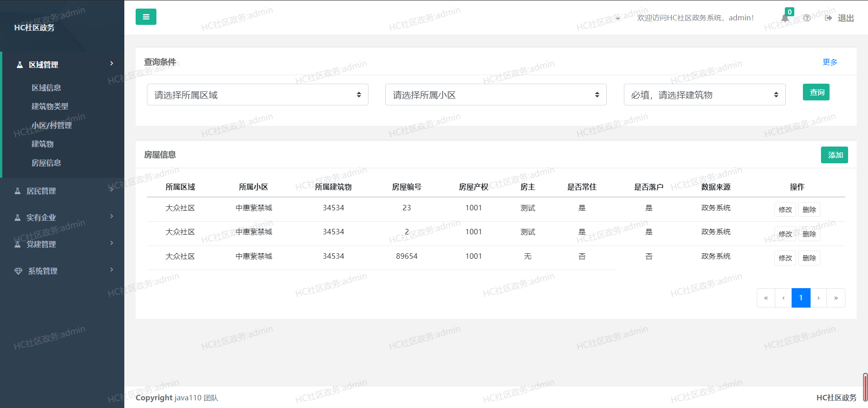Go to first page with « button
Screen dimensions: 868x408
click(766, 298)
